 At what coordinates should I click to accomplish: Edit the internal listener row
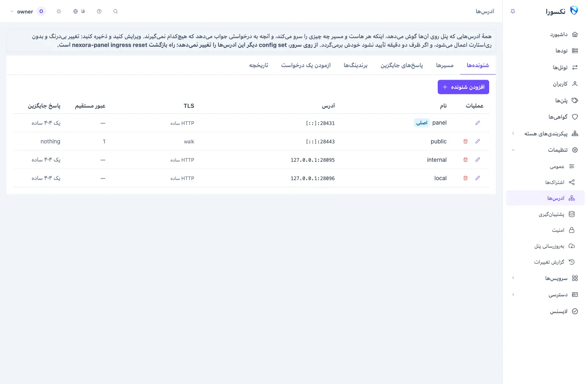click(477, 160)
